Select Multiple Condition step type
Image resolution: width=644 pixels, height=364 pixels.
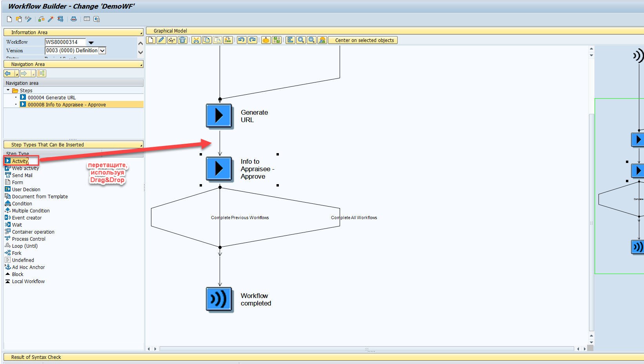31,210
